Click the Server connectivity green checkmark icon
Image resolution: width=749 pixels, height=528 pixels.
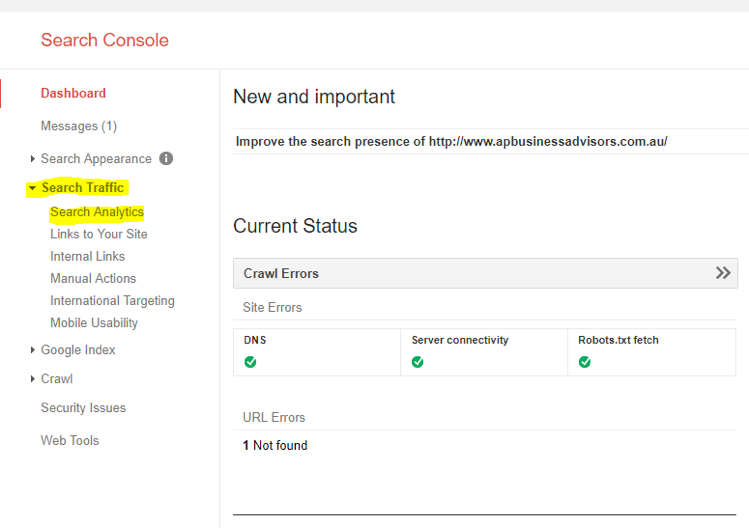click(417, 362)
